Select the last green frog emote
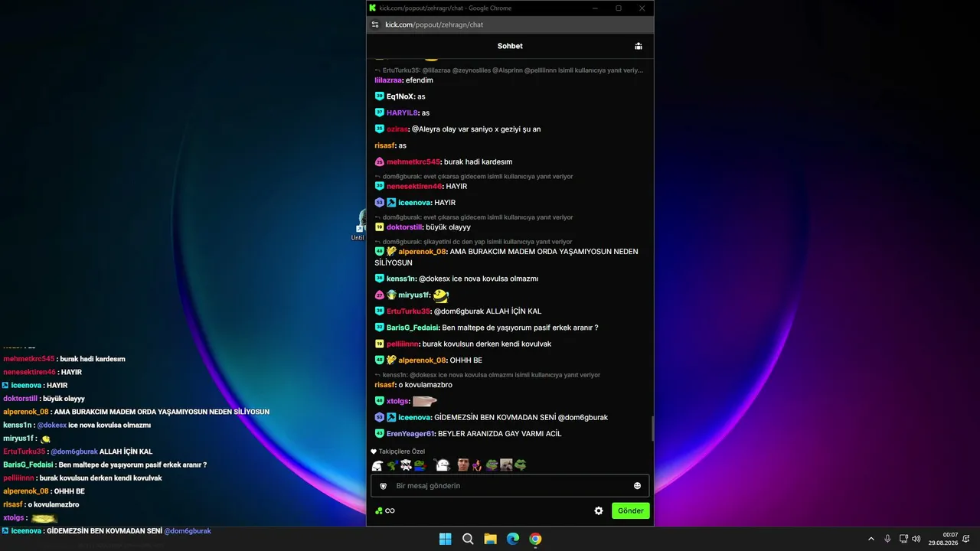This screenshot has height=551, width=980. pos(520,465)
